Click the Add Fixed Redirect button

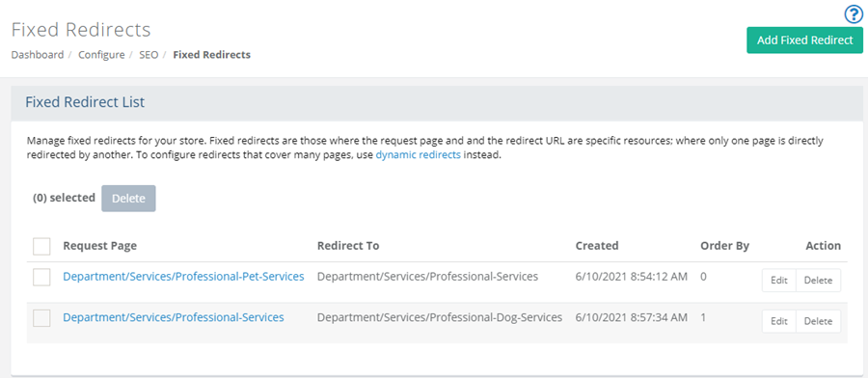point(805,40)
